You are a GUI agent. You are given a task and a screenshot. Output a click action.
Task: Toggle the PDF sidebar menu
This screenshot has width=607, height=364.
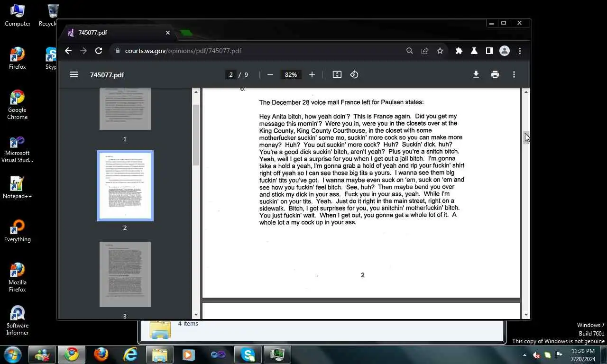coord(74,74)
